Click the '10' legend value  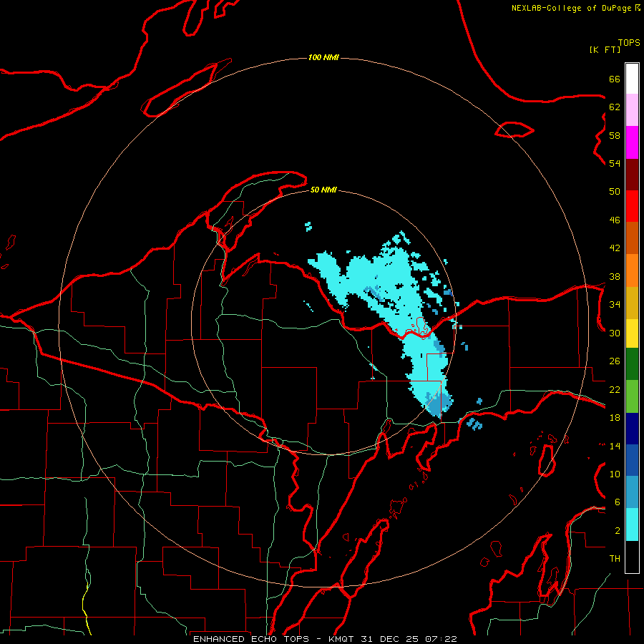pyautogui.click(x=615, y=474)
